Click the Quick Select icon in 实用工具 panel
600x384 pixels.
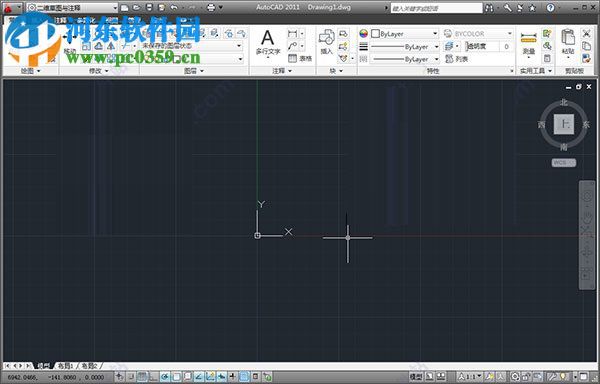pos(547,34)
